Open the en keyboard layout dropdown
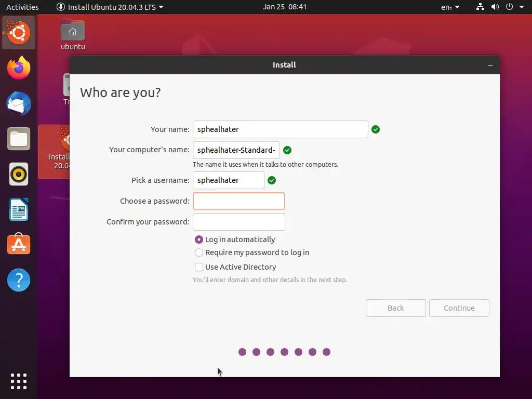532x399 pixels. point(450,7)
